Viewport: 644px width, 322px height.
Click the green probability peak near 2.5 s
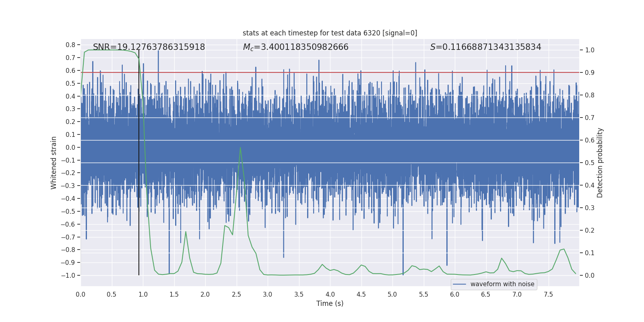[240, 148]
